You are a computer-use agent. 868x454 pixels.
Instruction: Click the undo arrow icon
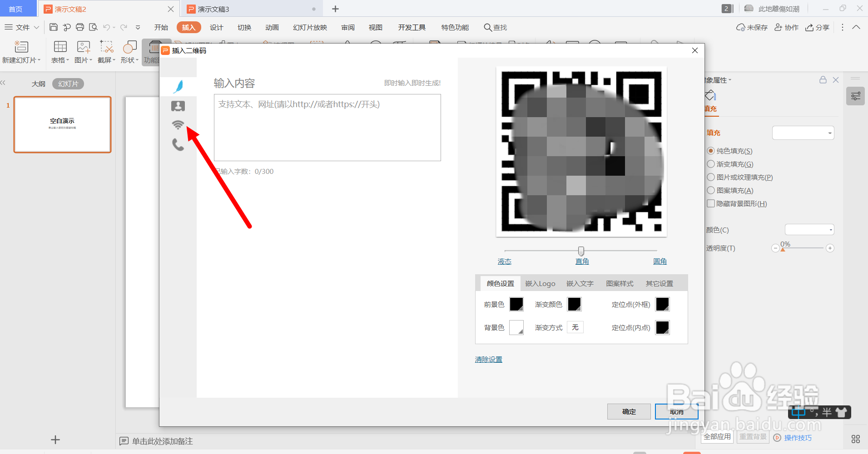pyautogui.click(x=106, y=27)
